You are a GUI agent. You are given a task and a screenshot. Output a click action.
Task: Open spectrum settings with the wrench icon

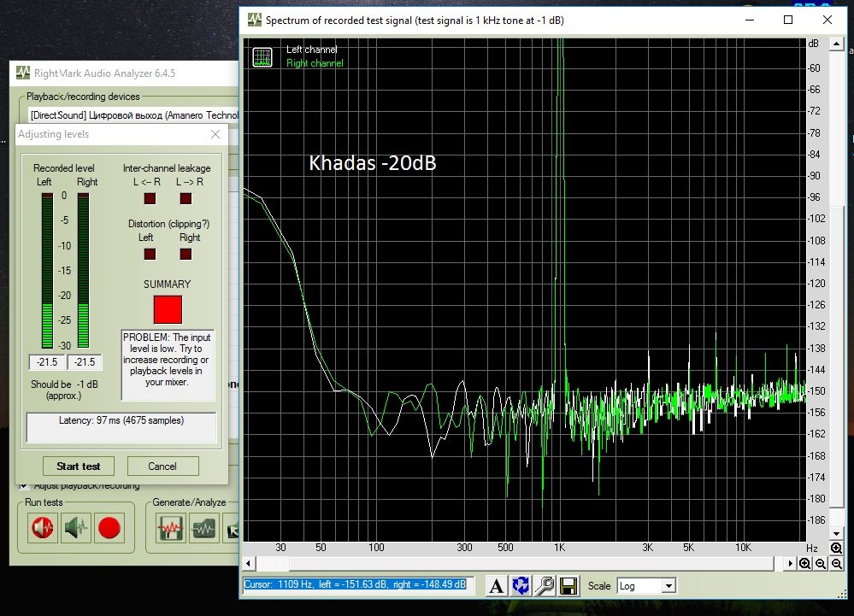(x=544, y=586)
